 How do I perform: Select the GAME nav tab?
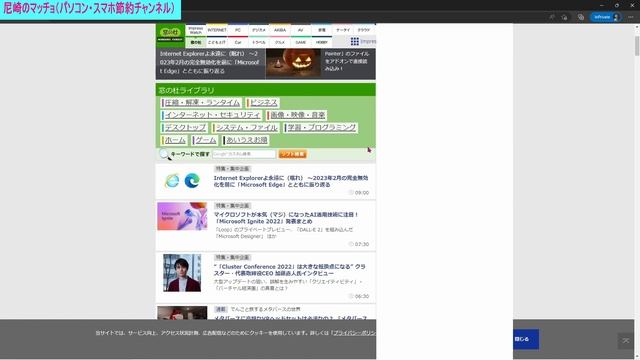click(301, 42)
